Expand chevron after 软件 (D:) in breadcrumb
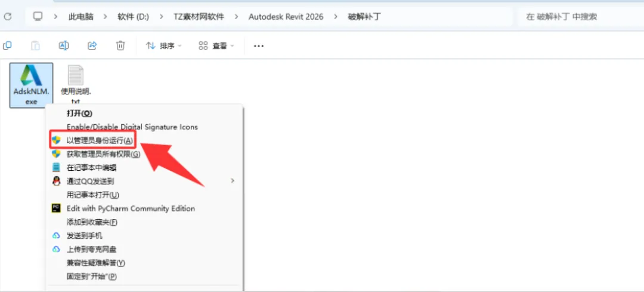This screenshot has width=644, height=292. [162, 17]
